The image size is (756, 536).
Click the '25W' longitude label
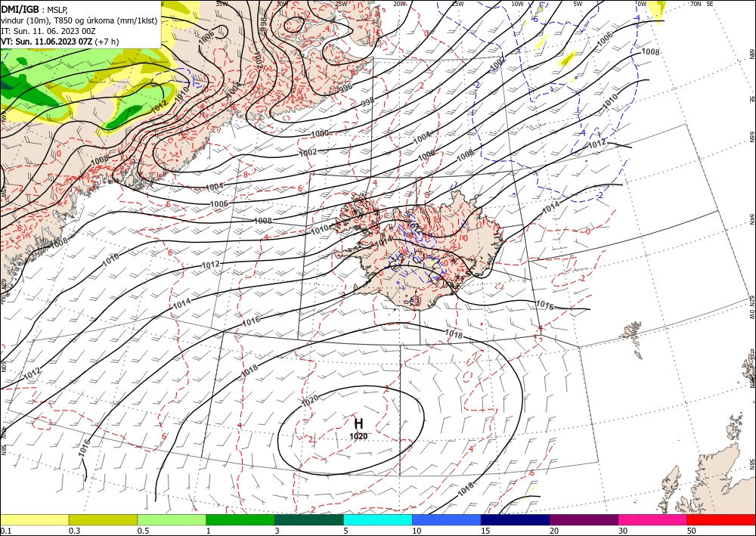341,4
